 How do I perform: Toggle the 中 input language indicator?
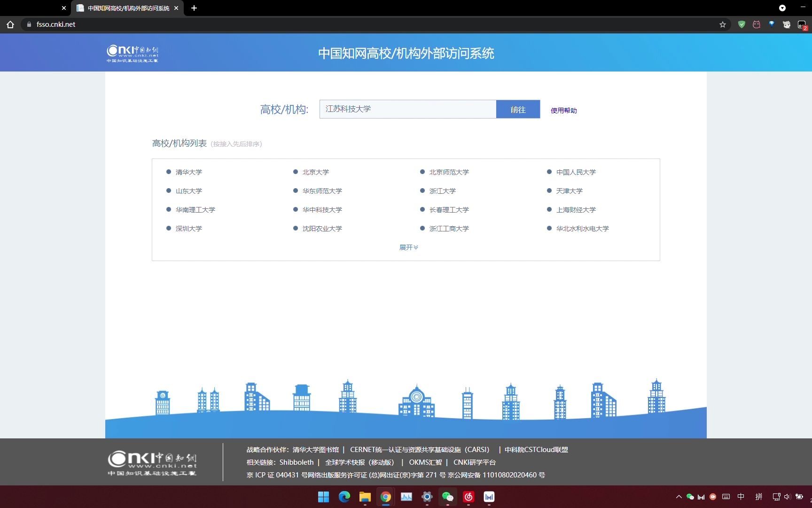coord(741,497)
